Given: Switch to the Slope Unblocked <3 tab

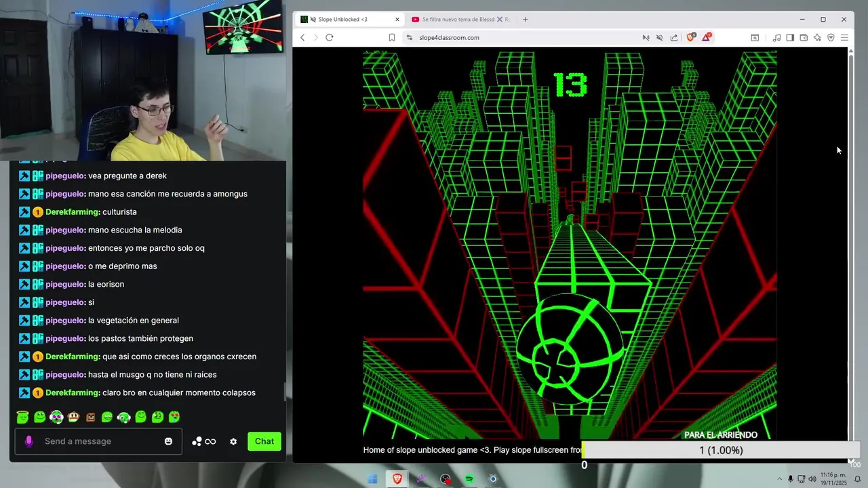Looking at the screenshot, I should click(349, 19).
